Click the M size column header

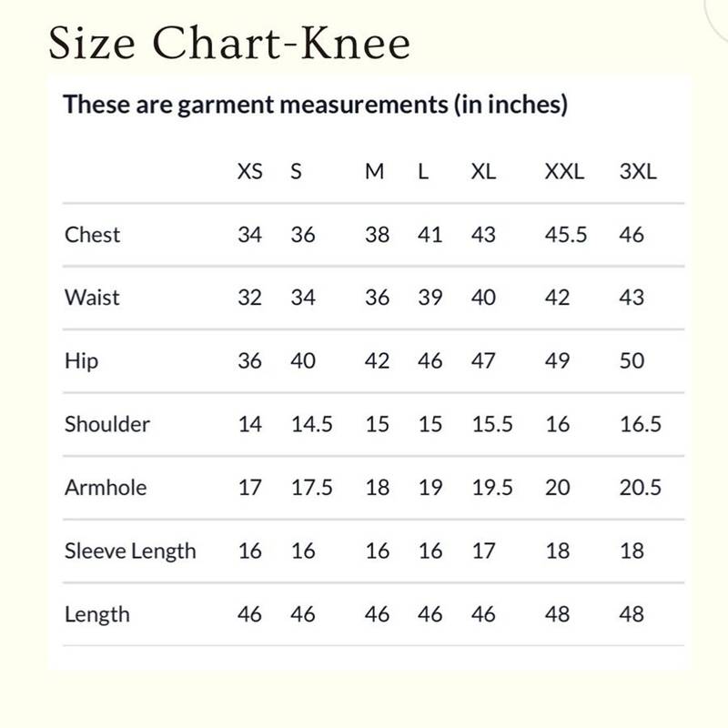(374, 172)
